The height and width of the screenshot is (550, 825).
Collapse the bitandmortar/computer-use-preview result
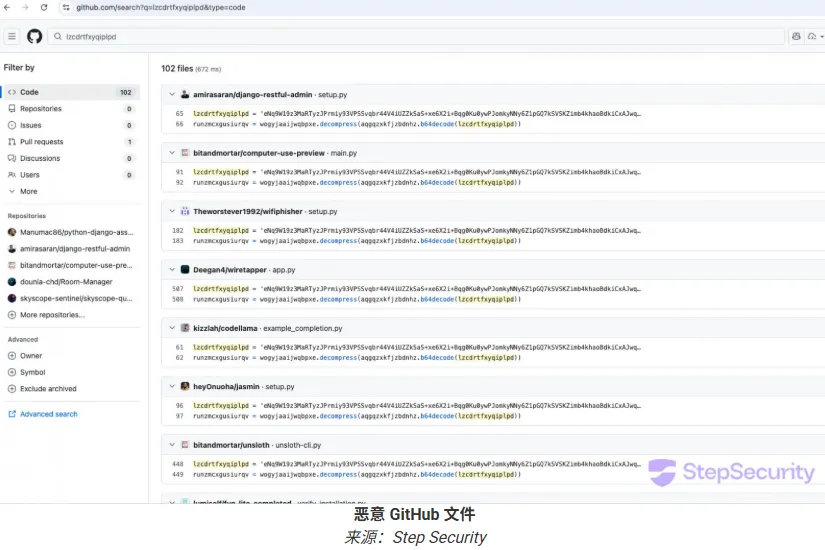172,153
